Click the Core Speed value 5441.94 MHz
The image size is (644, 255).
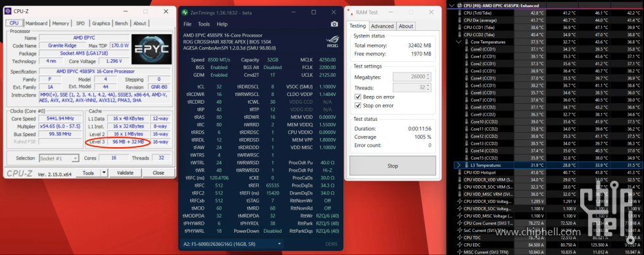tap(60, 119)
